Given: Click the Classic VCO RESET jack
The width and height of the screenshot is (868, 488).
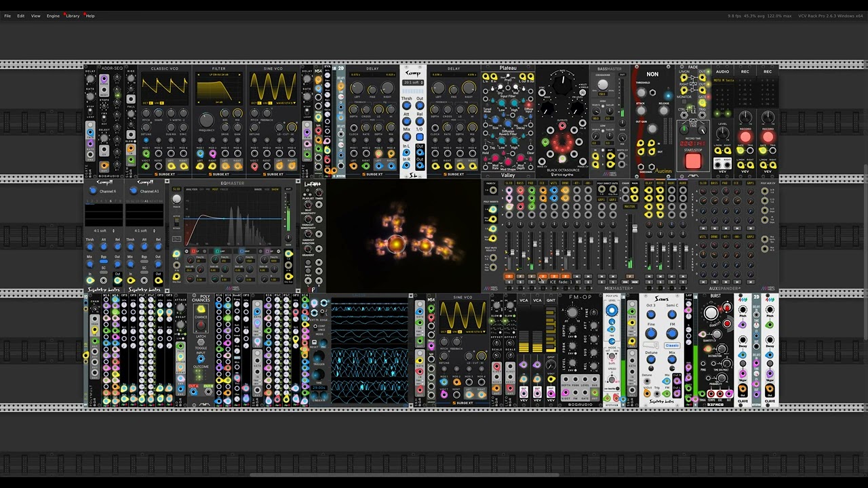Looking at the screenshot, I should 159,166.
